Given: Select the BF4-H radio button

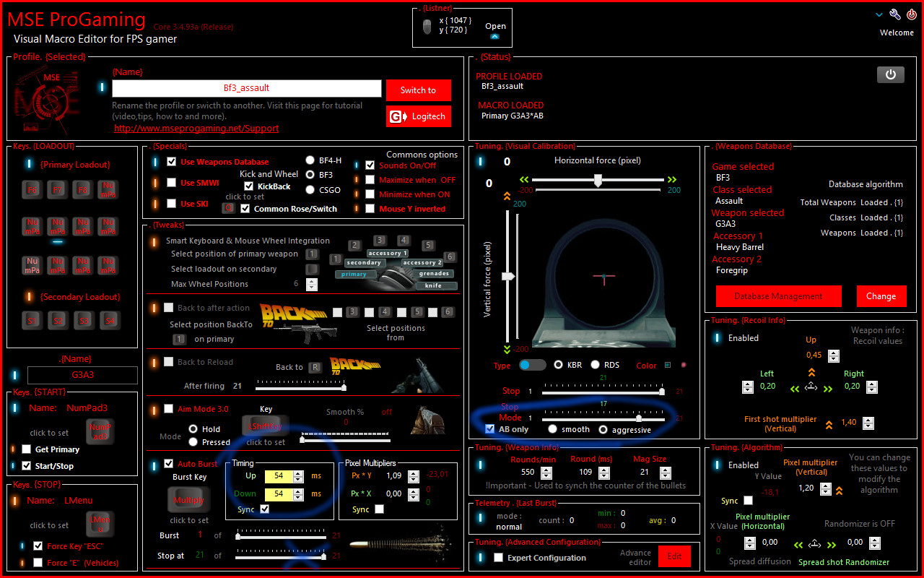Looking at the screenshot, I should pos(310,160).
